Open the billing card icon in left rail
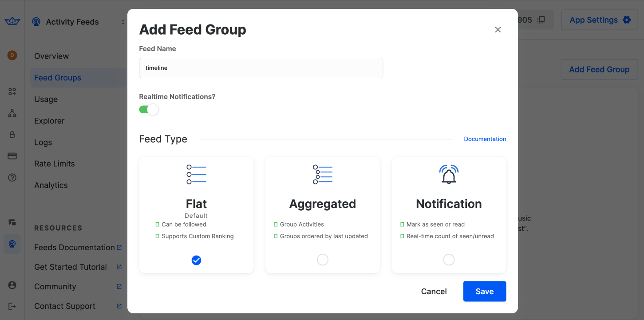644x320 pixels. [x=12, y=156]
